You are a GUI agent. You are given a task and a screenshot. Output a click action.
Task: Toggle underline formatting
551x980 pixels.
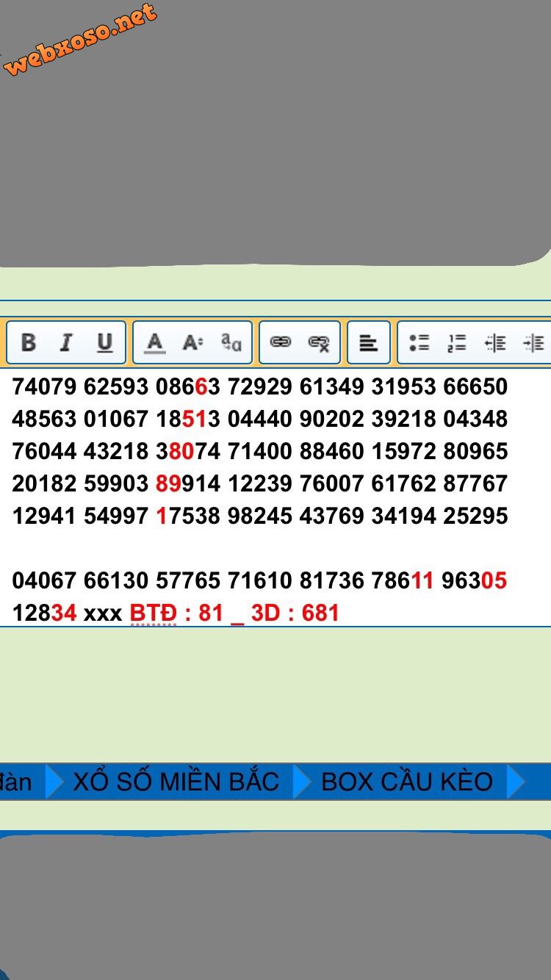[x=105, y=342]
